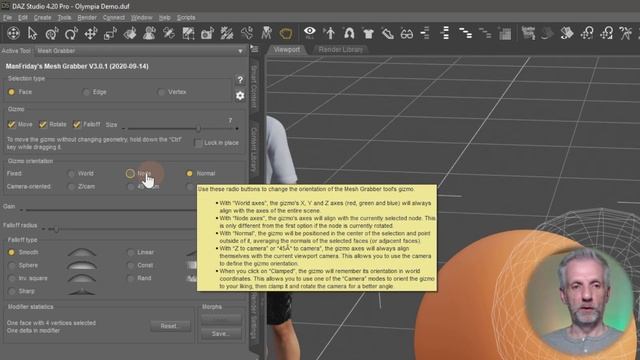This screenshot has height=360, width=640.
Task: Select Z/cam camera-oriented option
Action: [x=71, y=187]
